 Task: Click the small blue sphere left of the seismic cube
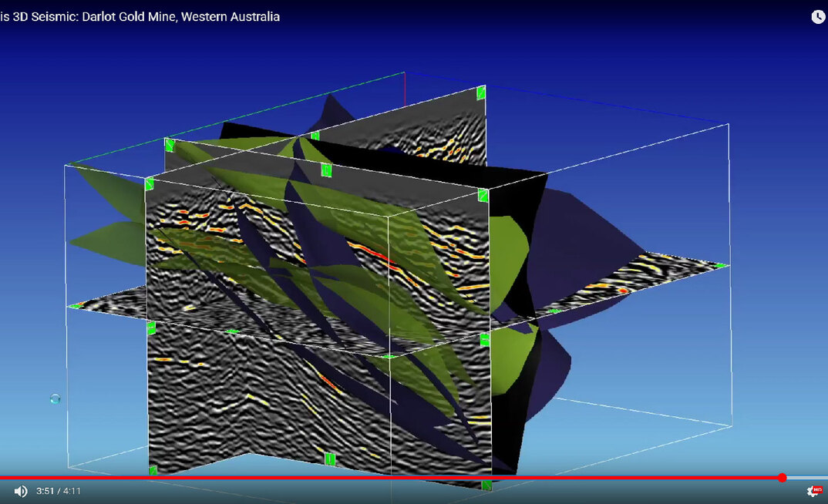pos(55,399)
